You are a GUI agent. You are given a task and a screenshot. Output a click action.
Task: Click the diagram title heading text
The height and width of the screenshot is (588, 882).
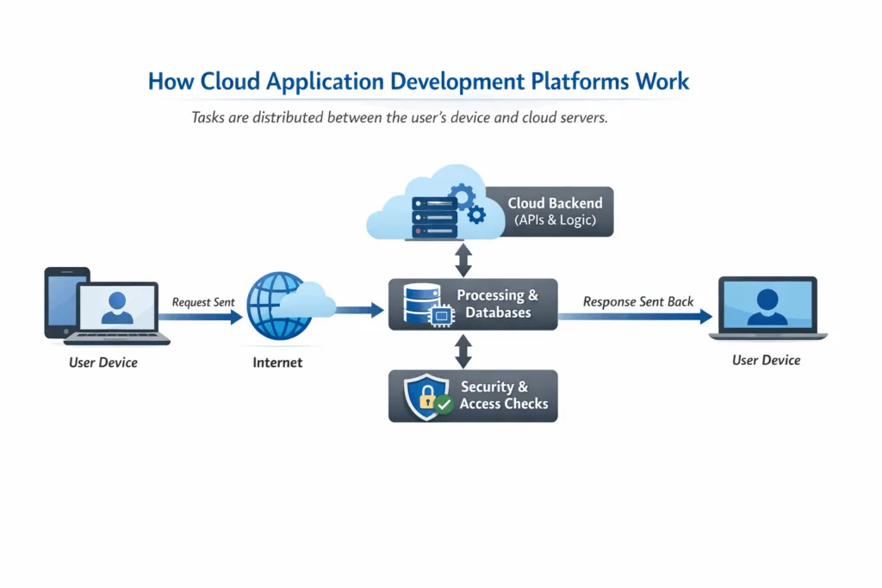pyautogui.click(x=419, y=80)
